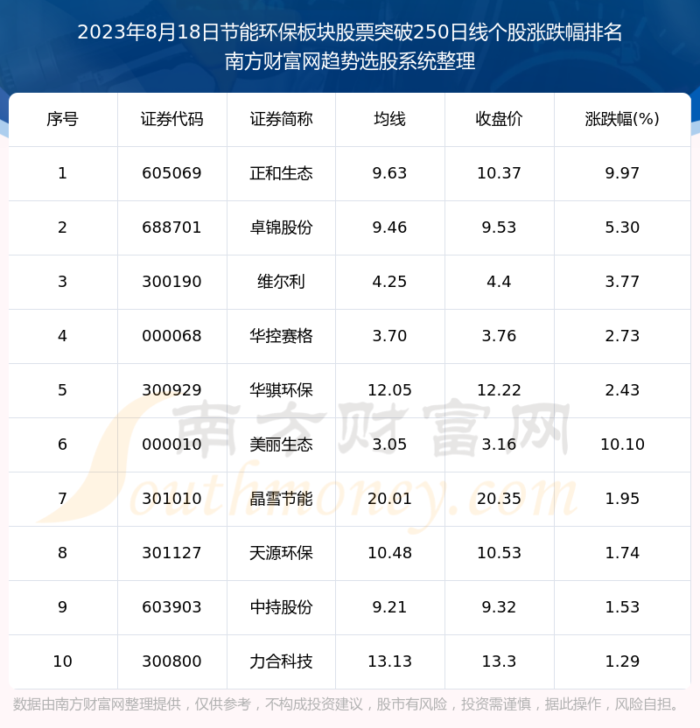This screenshot has width=700, height=728.
Task: Select stock code 000068
Action: pyautogui.click(x=171, y=336)
